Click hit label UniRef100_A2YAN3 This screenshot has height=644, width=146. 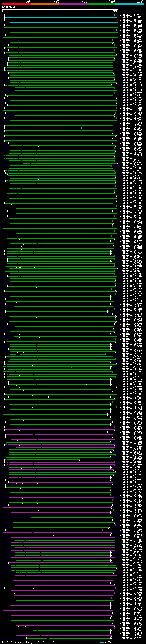coord(131,578)
